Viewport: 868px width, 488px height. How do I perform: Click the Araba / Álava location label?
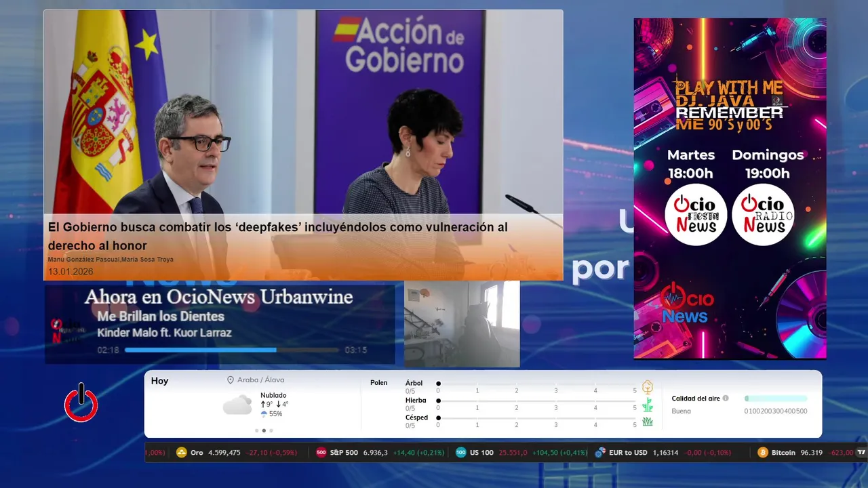click(261, 380)
